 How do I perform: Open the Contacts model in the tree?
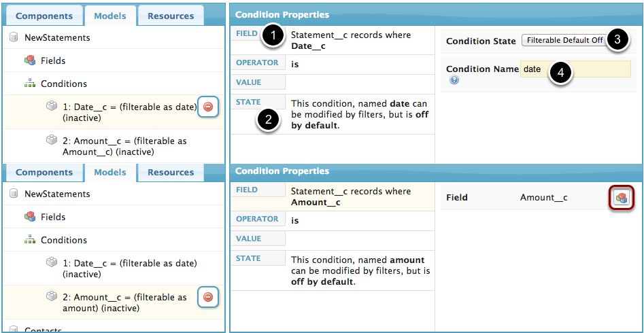tap(44, 330)
